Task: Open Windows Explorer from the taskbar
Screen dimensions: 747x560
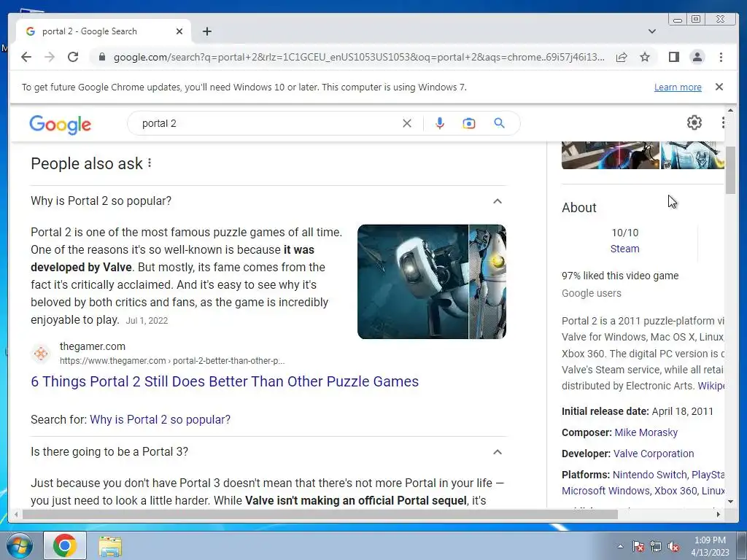Action: (110, 546)
